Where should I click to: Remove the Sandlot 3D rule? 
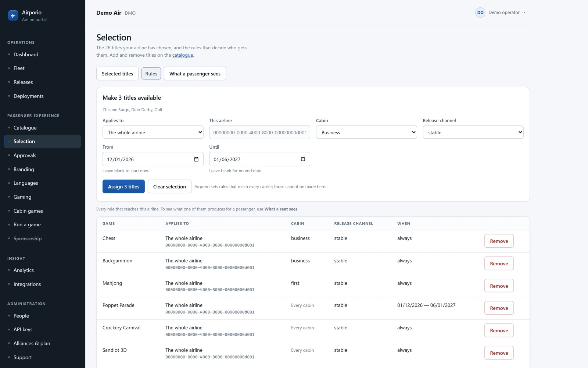click(x=499, y=353)
